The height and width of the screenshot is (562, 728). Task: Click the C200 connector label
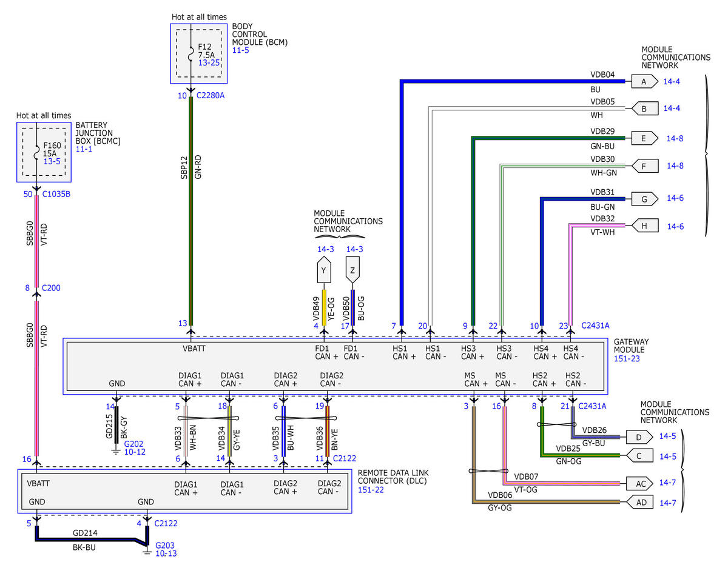tap(51, 288)
